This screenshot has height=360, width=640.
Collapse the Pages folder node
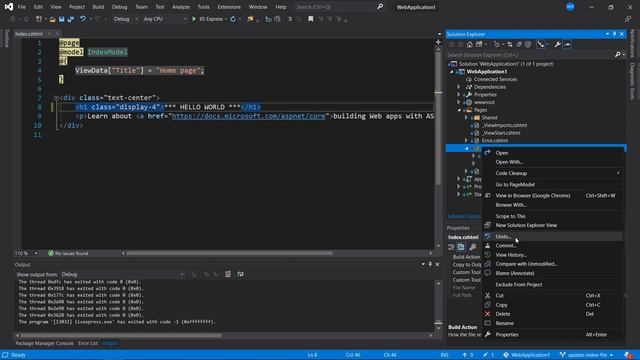tap(459, 110)
